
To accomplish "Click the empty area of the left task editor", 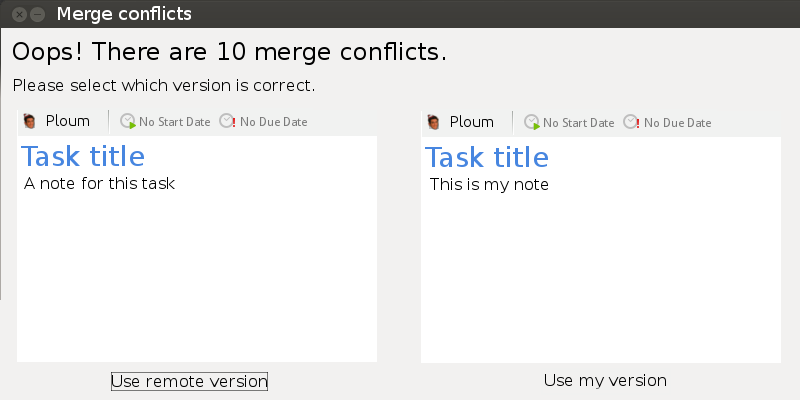I will 197,280.
